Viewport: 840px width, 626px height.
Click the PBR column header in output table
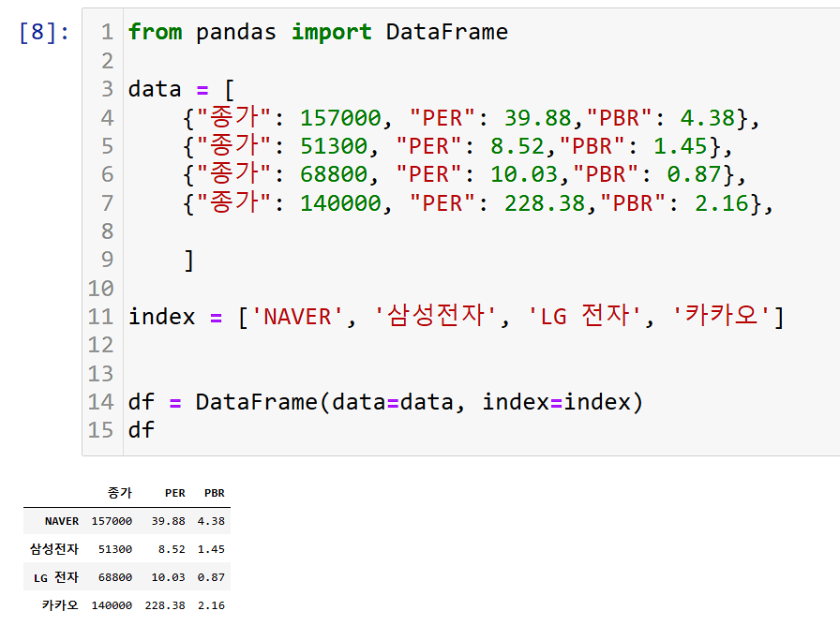click(215, 493)
